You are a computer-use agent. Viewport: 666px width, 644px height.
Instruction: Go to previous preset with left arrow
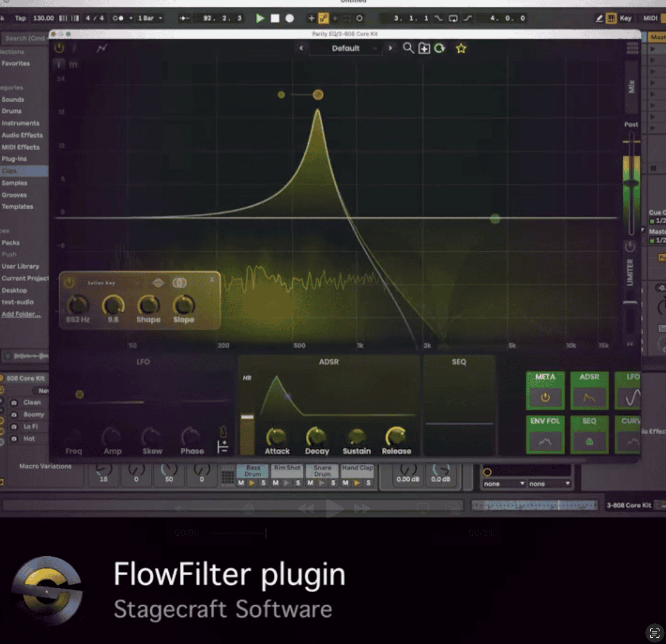click(301, 48)
